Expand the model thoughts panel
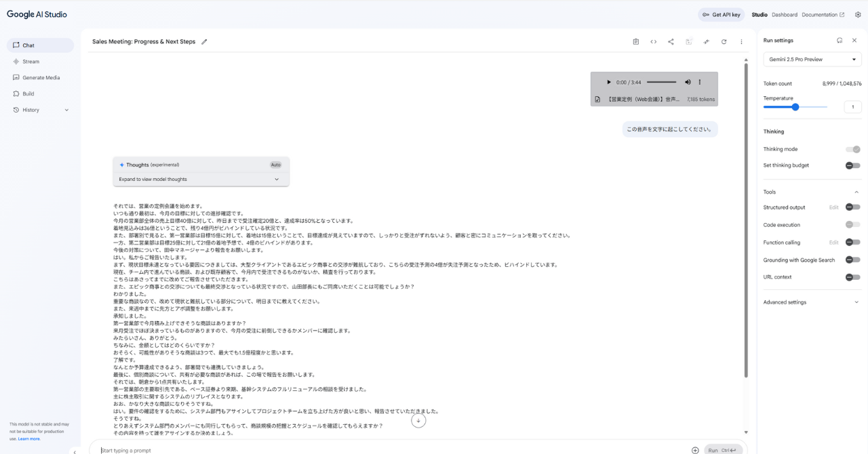Screen dimensions: 868x454 point(201,180)
